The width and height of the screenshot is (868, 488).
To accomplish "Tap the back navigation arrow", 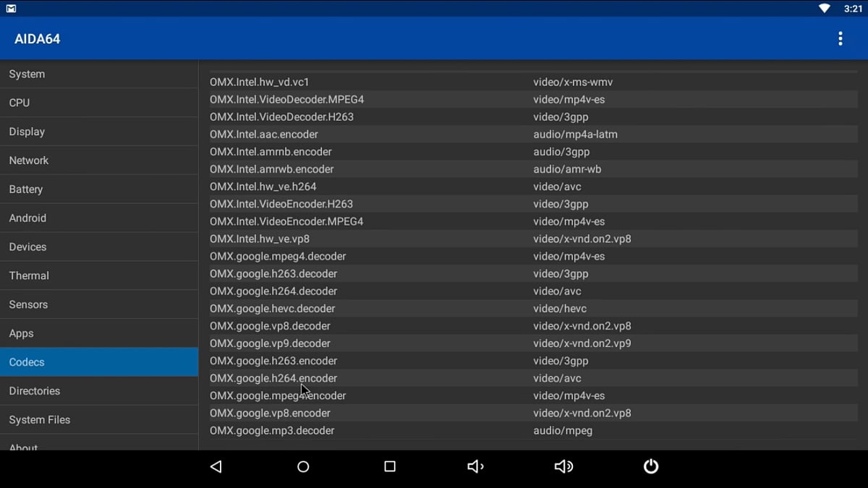I will pyautogui.click(x=216, y=466).
